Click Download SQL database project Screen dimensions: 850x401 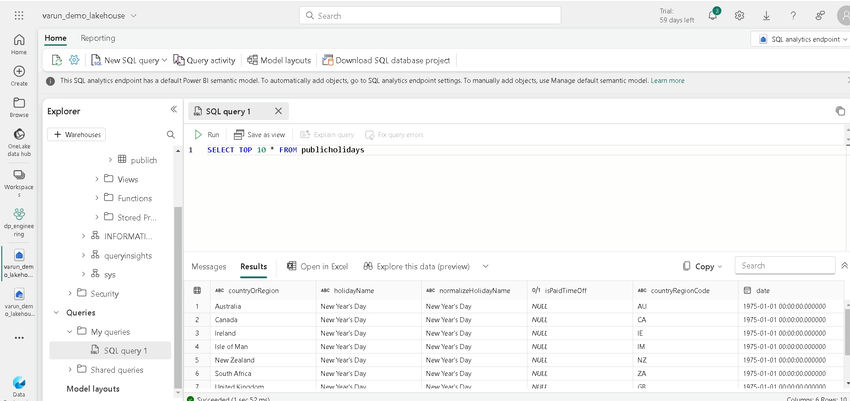[386, 60]
